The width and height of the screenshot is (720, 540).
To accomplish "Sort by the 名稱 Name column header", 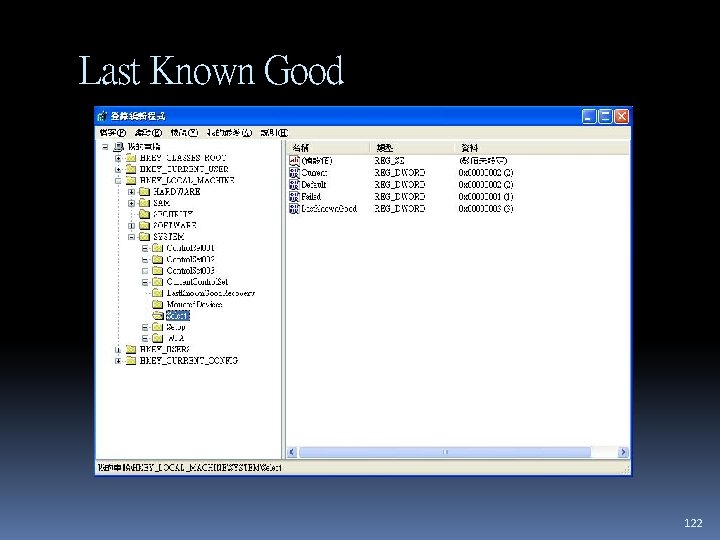I will [328, 148].
